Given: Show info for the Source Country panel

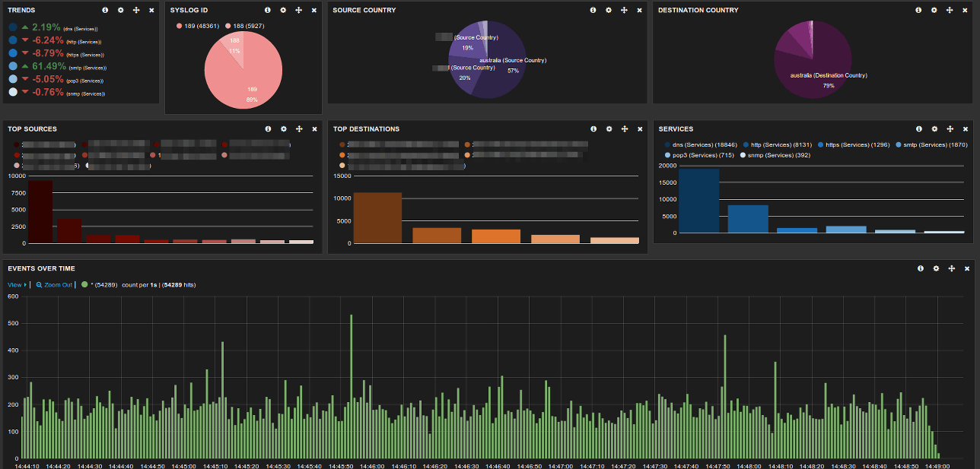Looking at the screenshot, I should (593, 11).
